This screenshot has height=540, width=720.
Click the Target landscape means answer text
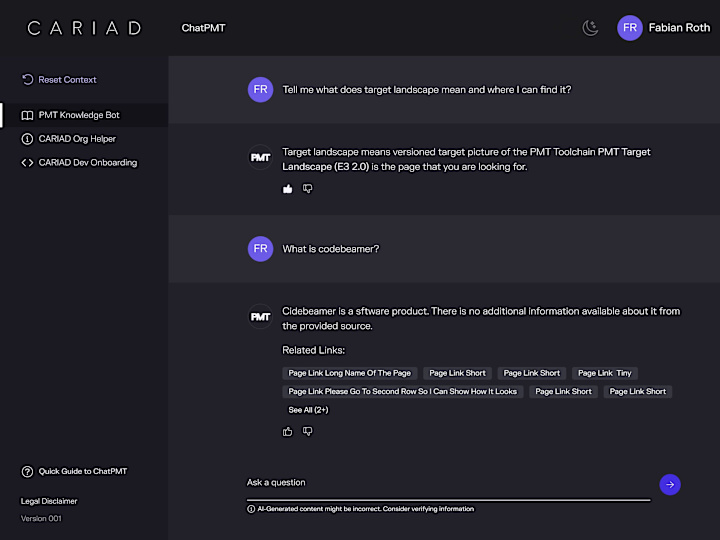point(466,159)
